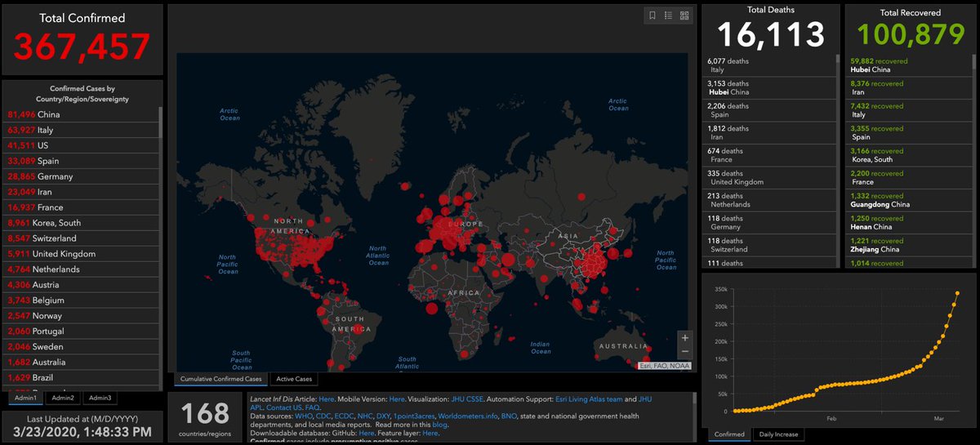Screen dimensions: 980x445
Task: Zoom in with the map plus button
Action: (x=684, y=338)
